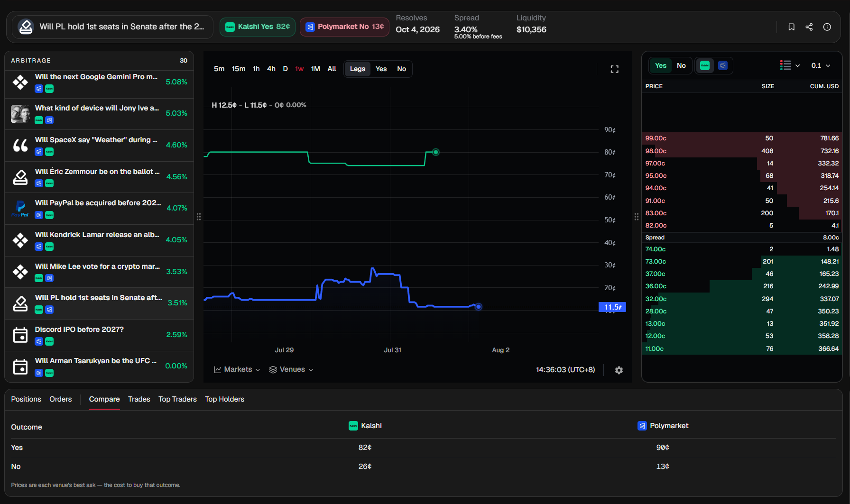Click the Kalshi Yes 82¢ button

(x=258, y=27)
